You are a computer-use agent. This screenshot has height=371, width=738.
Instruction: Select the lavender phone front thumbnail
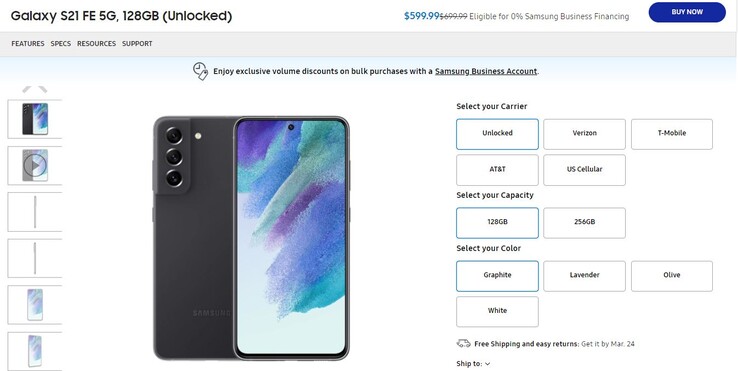35,305
